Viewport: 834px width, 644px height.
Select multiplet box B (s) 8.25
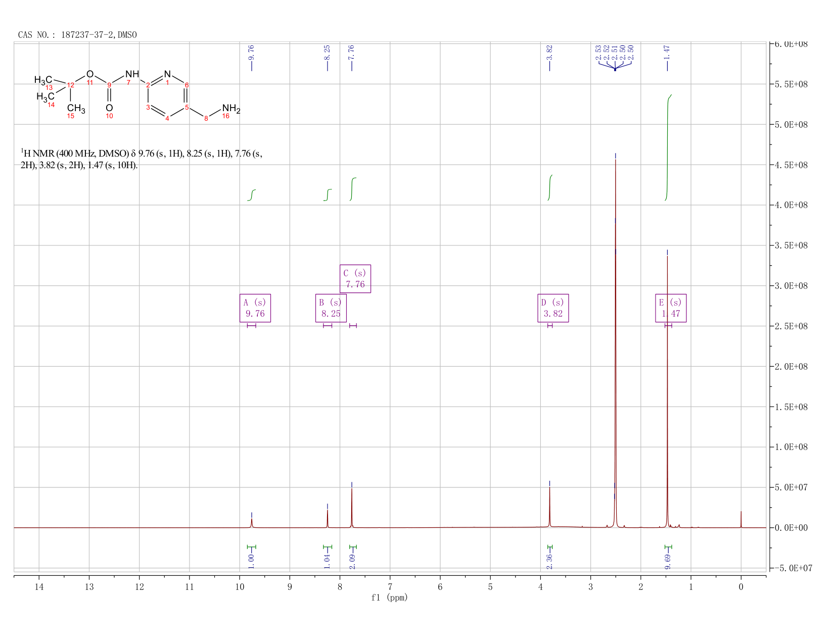point(331,308)
